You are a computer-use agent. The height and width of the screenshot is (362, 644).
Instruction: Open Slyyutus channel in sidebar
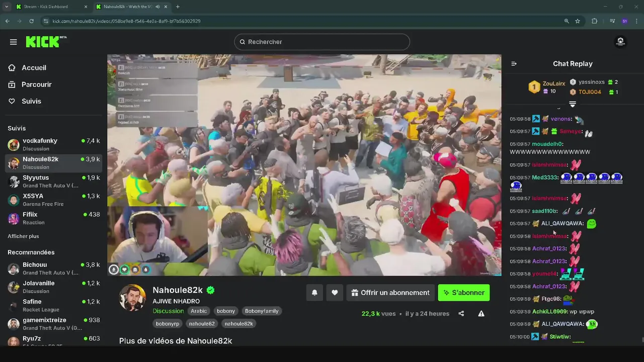53,182
